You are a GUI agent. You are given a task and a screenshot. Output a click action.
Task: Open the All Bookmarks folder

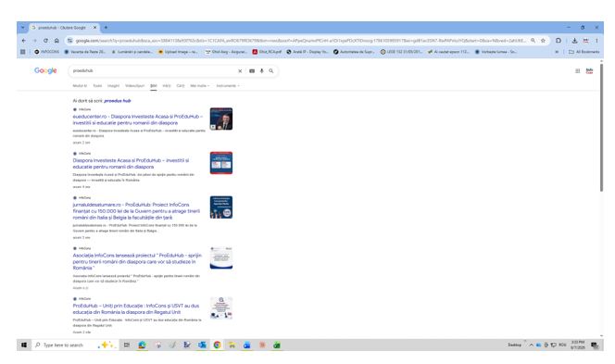(584, 51)
